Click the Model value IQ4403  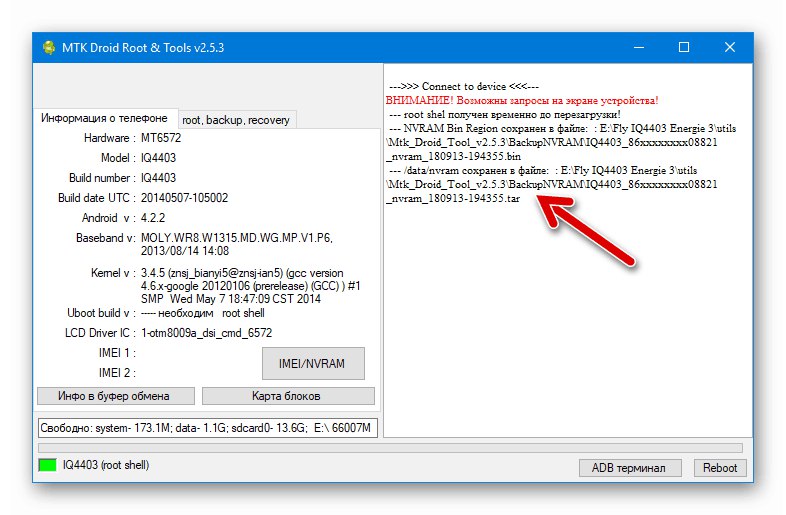pos(158,158)
